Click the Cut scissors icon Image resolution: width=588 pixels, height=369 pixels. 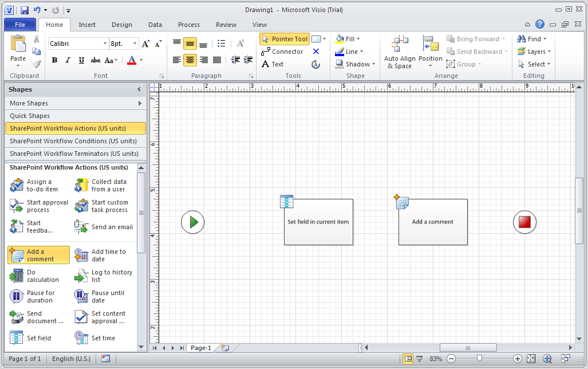point(37,39)
